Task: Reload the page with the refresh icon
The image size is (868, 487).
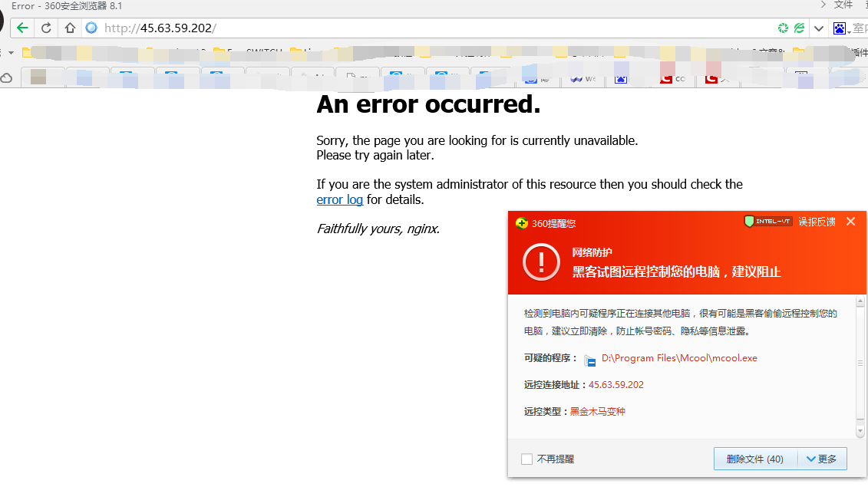Action: click(x=46, y=28)
